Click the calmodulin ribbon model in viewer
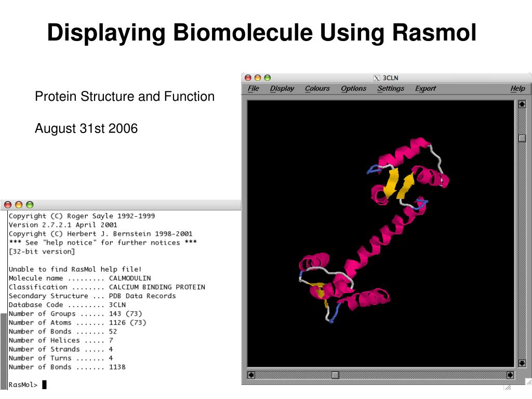532x399 pixels. 374,230
